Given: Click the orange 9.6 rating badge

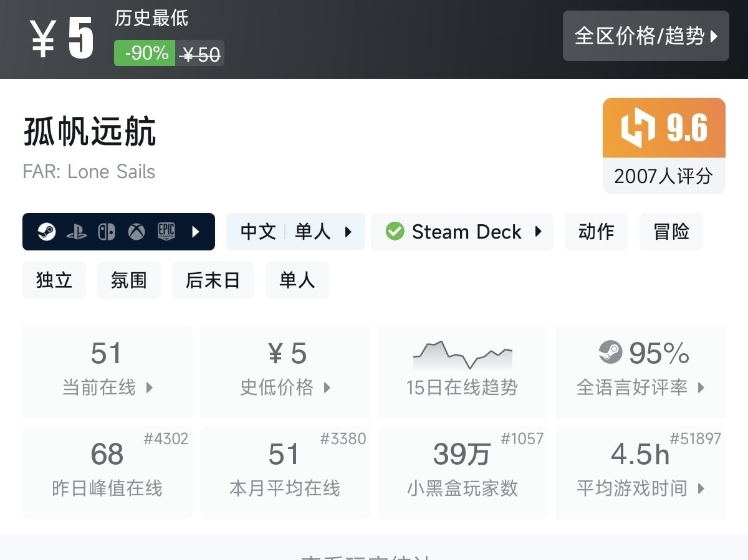Looking at the screenshot, I should click(663, 128).
